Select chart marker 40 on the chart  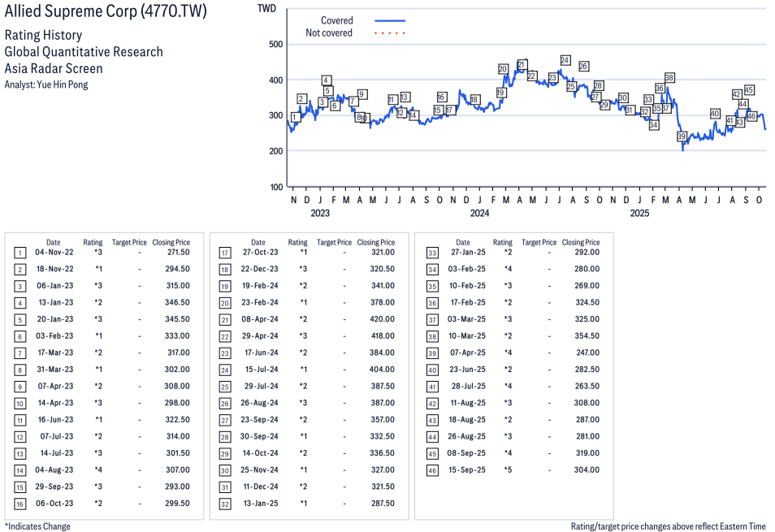point(715,114)
